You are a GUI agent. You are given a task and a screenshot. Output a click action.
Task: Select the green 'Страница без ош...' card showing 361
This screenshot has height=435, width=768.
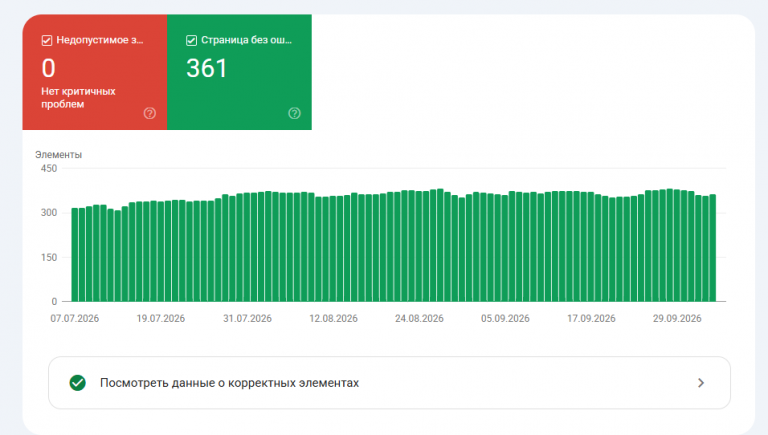click(240, 72)
